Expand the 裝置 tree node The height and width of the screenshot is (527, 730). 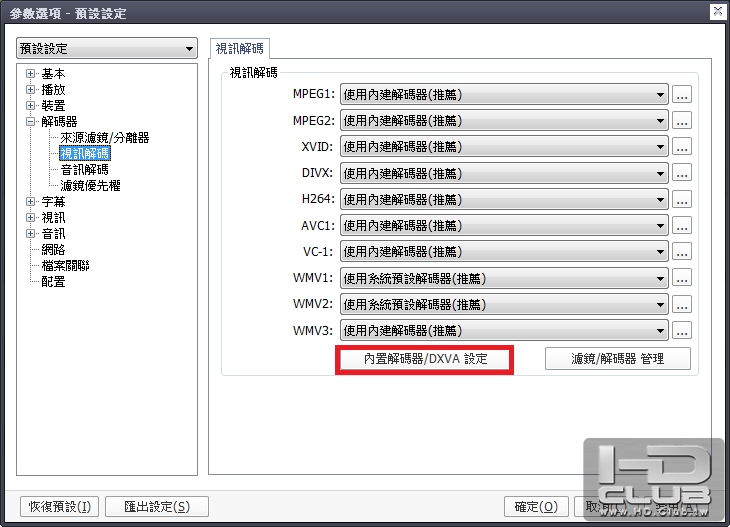pyautogui.click(x=30, y=106)
